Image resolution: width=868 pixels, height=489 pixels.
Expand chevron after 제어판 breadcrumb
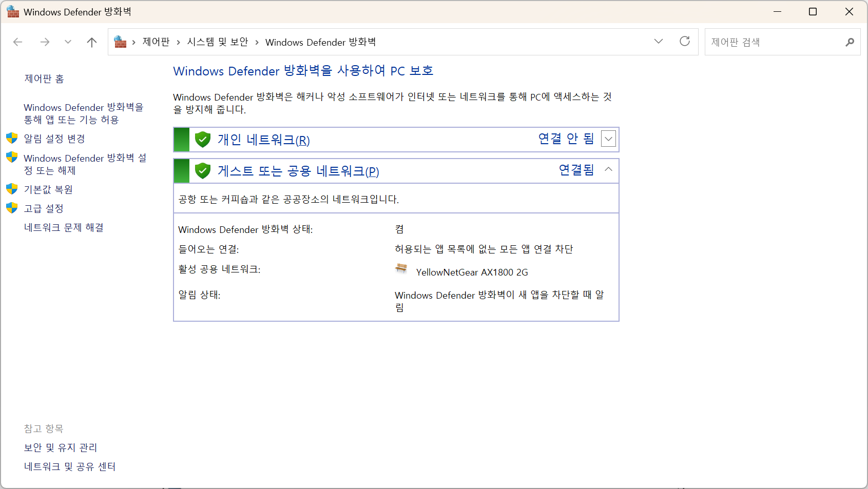(x=178, y=43)
